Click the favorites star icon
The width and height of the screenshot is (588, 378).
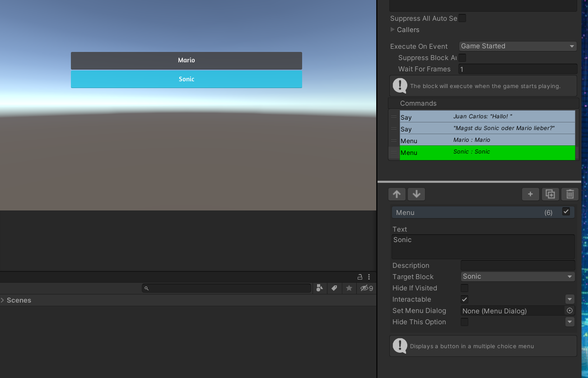[x=349, y=288]
